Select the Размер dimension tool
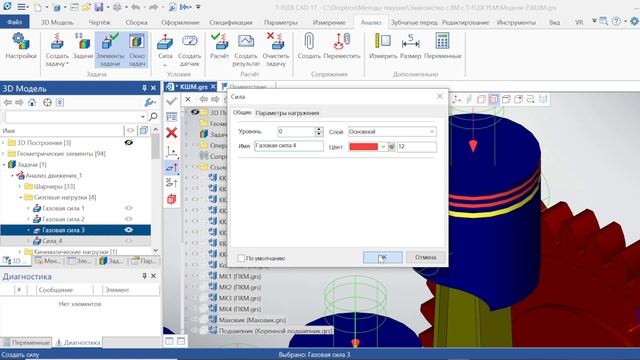The width and height of the screenshot is (640, 360). coord(410,47)
